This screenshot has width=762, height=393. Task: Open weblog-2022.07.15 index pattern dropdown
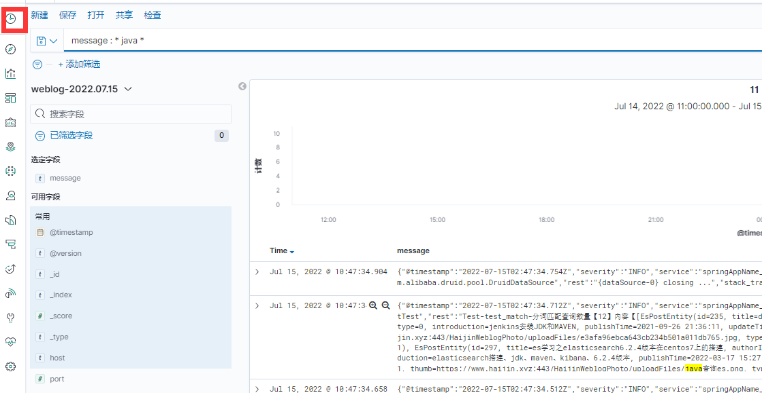(x=81, y=89)
